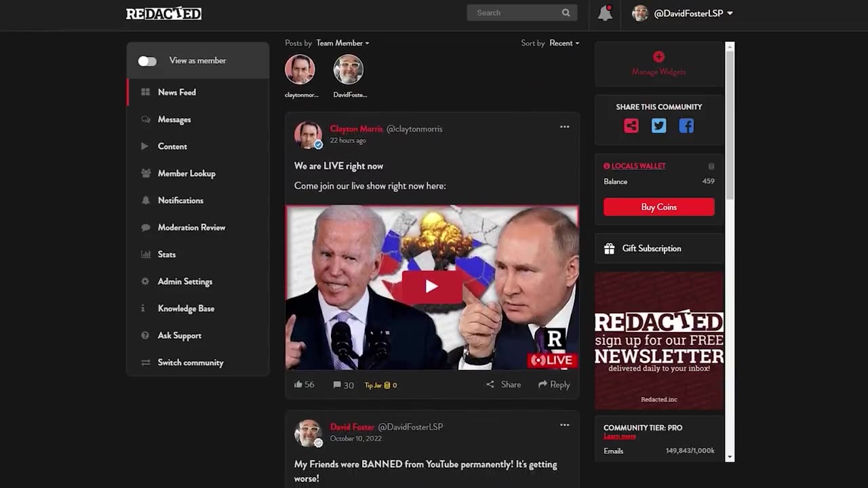Click the Content play arrow icon
Screen dimensions: 868x488
(x=144, y=146)
